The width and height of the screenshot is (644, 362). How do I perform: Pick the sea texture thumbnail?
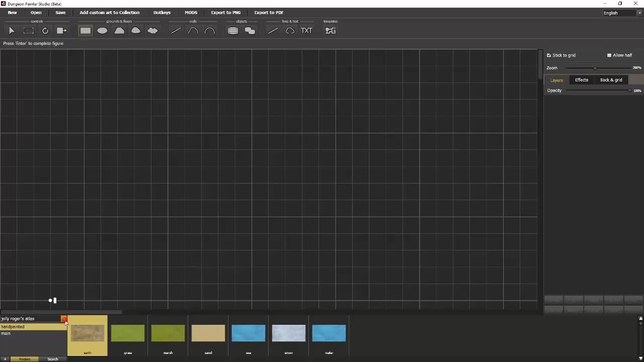pos(248,333)
